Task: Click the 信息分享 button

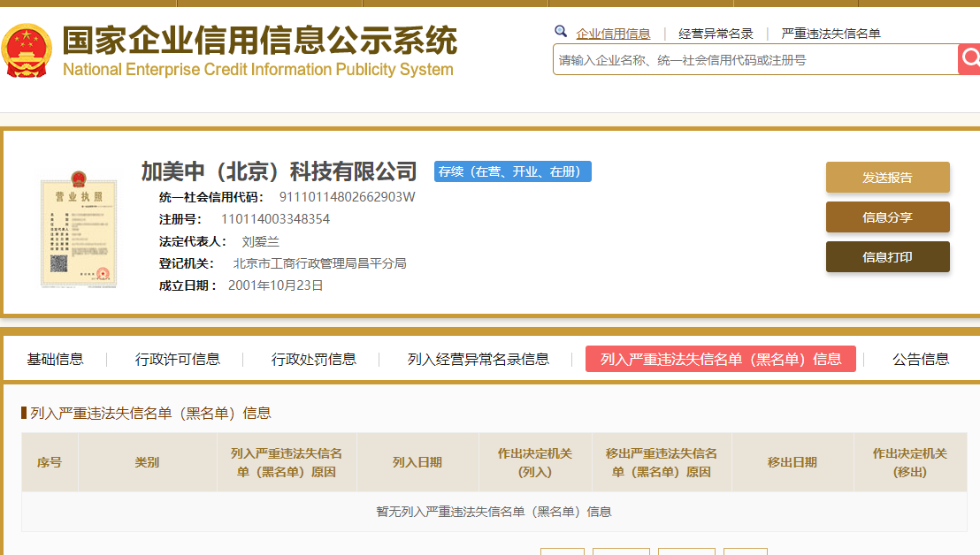Action: click(887, 217)
